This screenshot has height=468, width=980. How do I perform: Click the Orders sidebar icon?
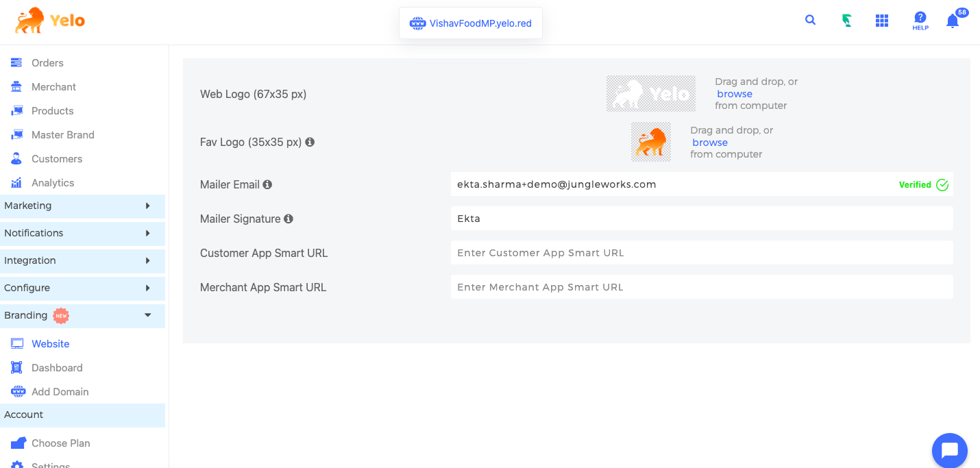[x=16, y=62]
